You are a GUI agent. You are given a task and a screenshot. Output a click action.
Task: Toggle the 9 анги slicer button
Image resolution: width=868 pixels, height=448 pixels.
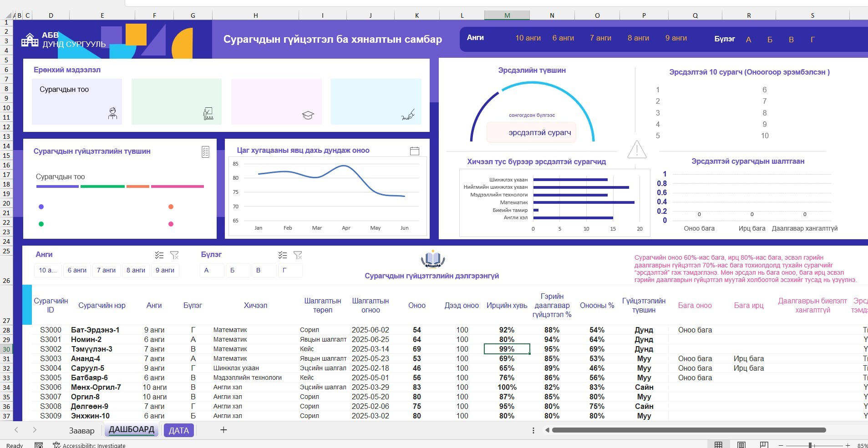165,270
